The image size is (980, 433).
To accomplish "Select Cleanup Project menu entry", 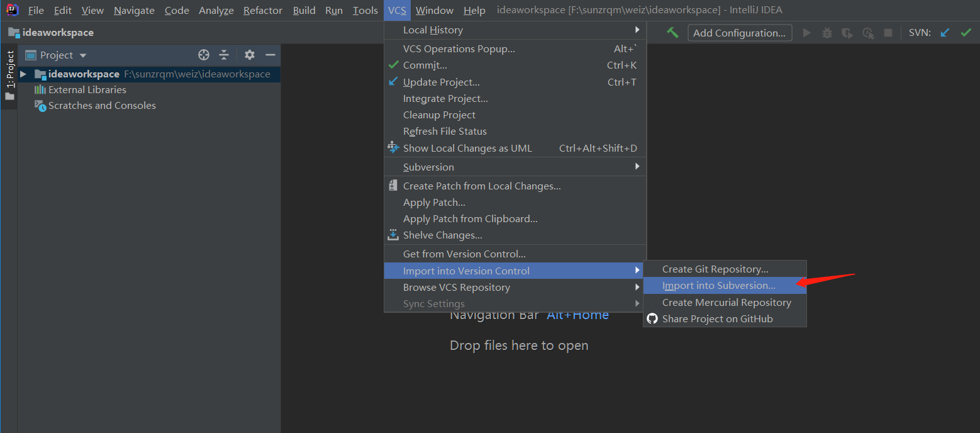I will pos(515,115).
